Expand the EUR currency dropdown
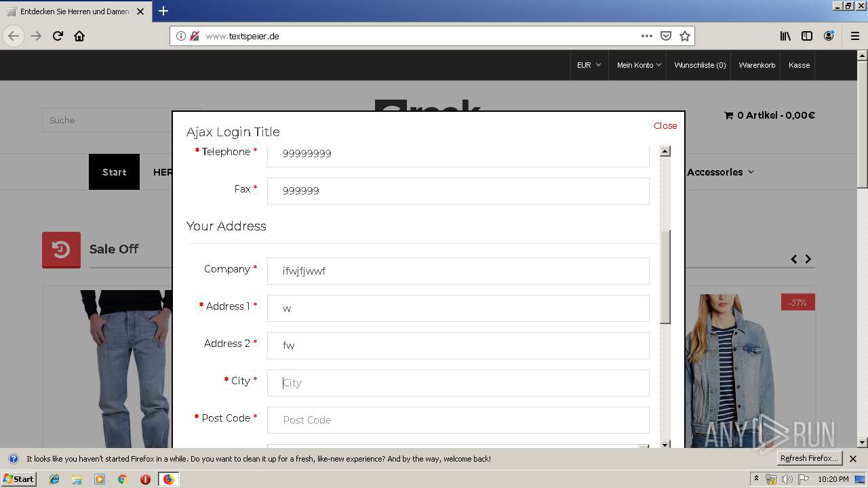Screen dimensions: 868x488 pyautogui.click(x=589, y=65)
